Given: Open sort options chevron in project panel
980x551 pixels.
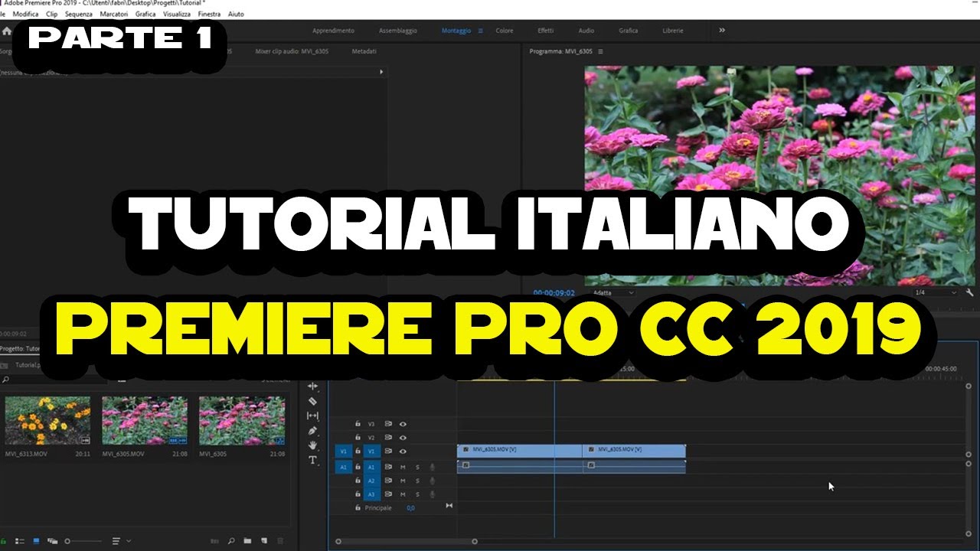Looking at the screenshot, I should [x=128, y=541].
